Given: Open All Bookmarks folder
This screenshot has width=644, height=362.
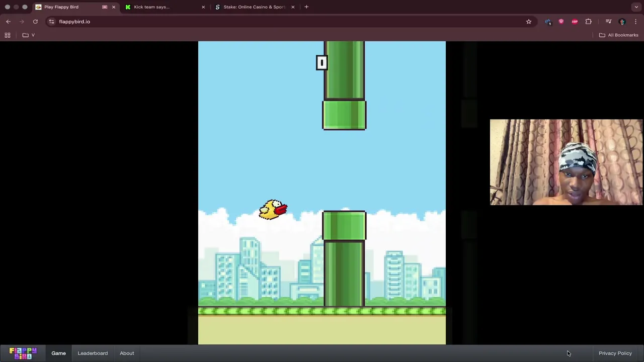Looking at the screenshot, I should [x=619, y=35].
